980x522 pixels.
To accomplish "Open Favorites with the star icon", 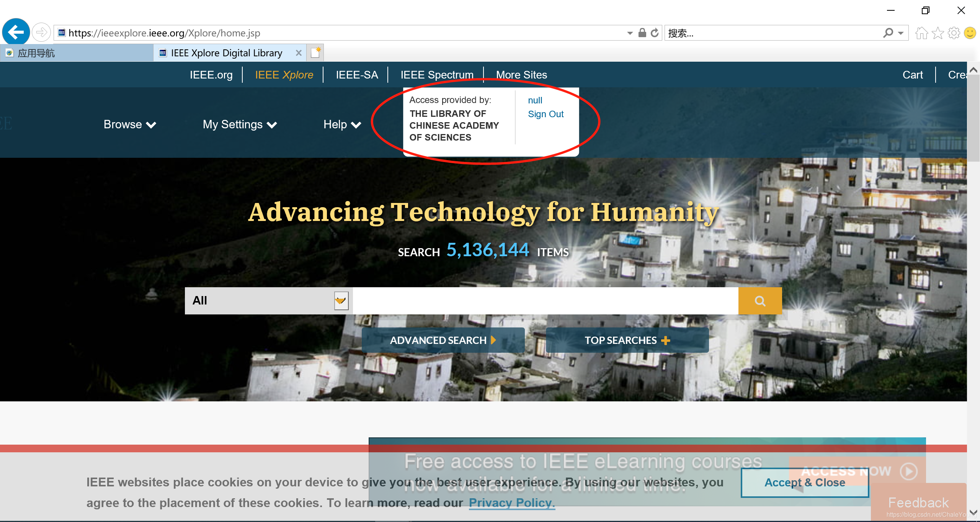I will tap(938, 33).
